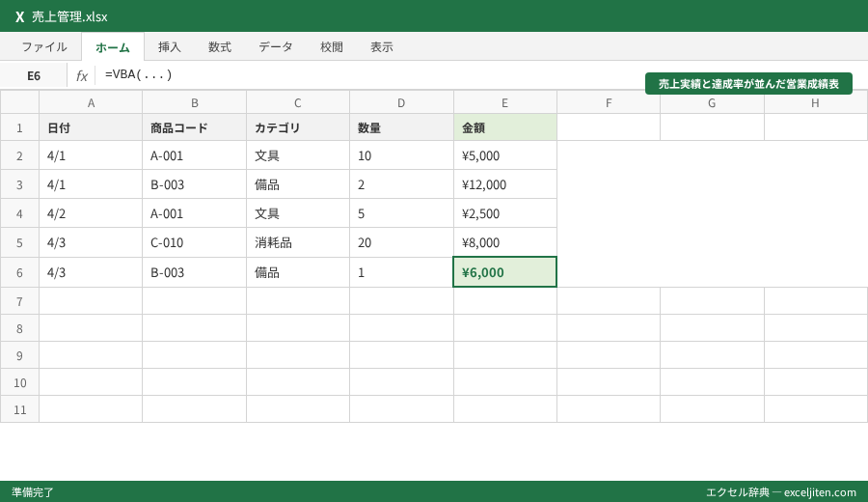Image resolution: width=868 pixels, height=502 pixels.
Task: Select the 金額 header cell
Action: [x=504, y=127]
